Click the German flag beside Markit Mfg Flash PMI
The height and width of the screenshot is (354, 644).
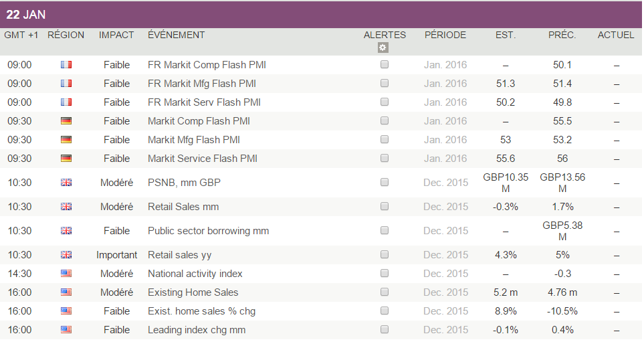(x=66, y=140)
